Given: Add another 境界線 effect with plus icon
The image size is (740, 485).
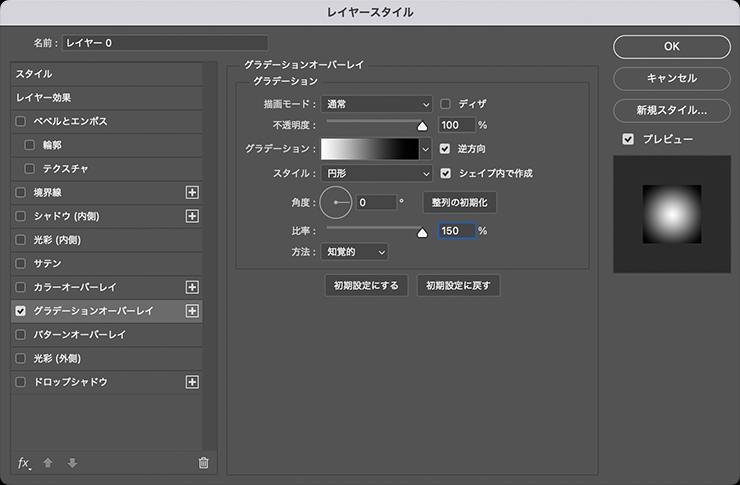Looking at the screenshot, I should click(x=192, y=192).
